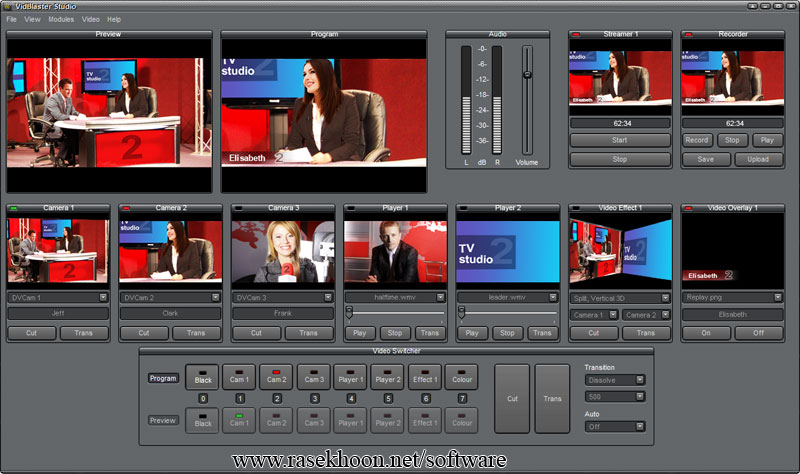The height and width of the screenshot is (474, 800).
Task: Click Play under Player 1
Action: pos(360,333)
